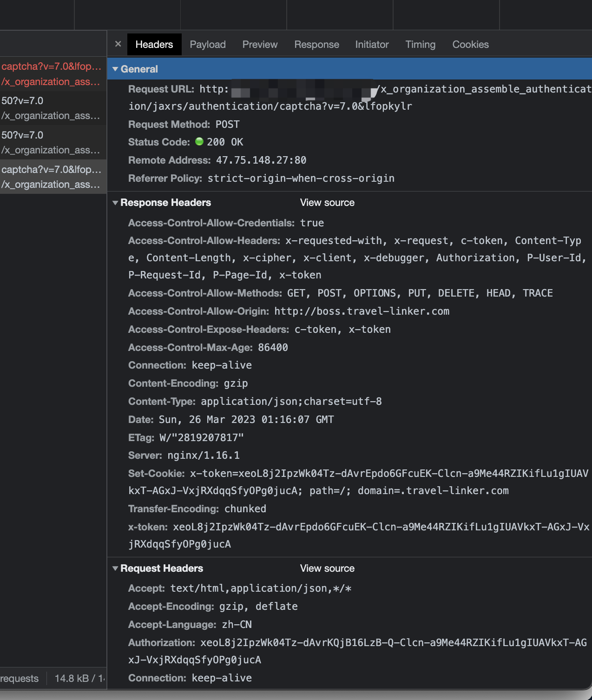
Task: Collapse the Request Headers section
Action: pyautogui.click(x=116, y=568)
